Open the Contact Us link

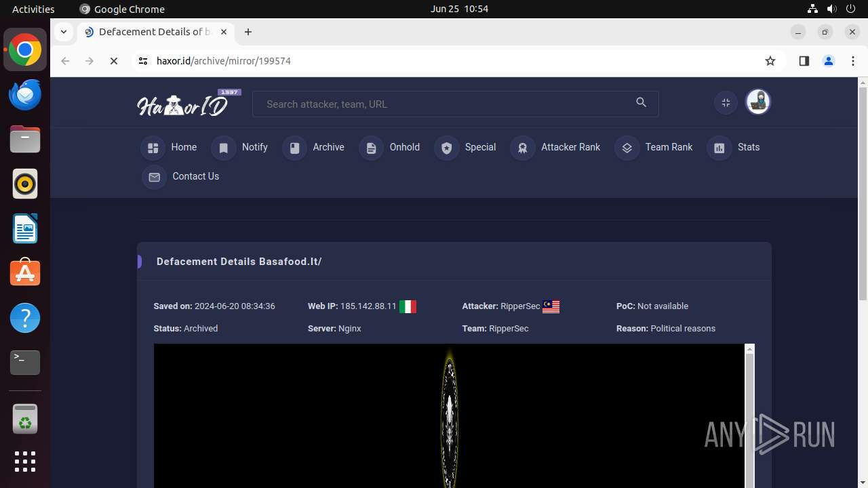195,176
